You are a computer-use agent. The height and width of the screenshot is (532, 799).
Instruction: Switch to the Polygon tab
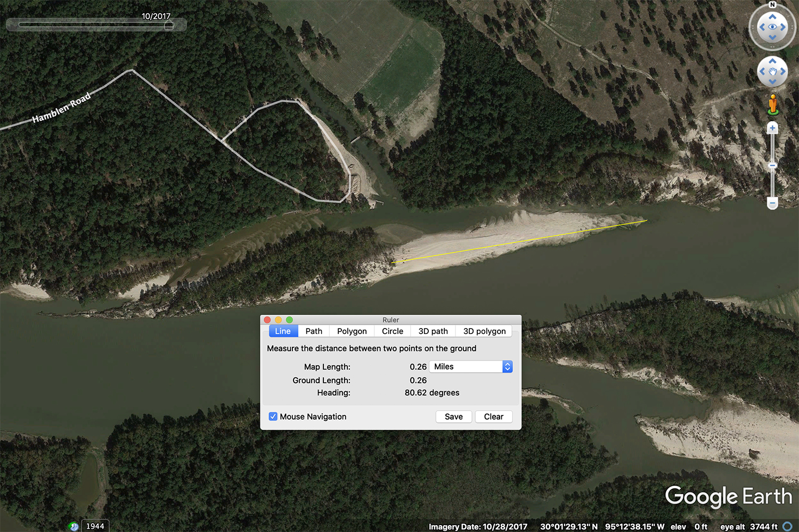(x=352, y=331)
